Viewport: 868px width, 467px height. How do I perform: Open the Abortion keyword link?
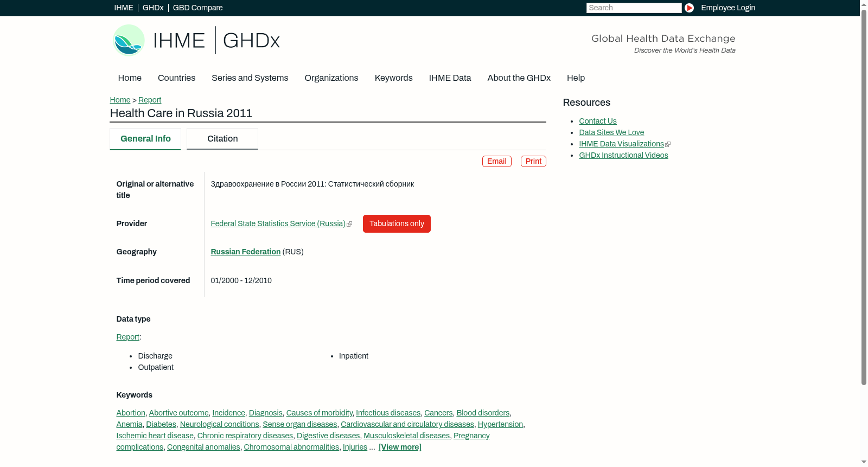point(131,413)
